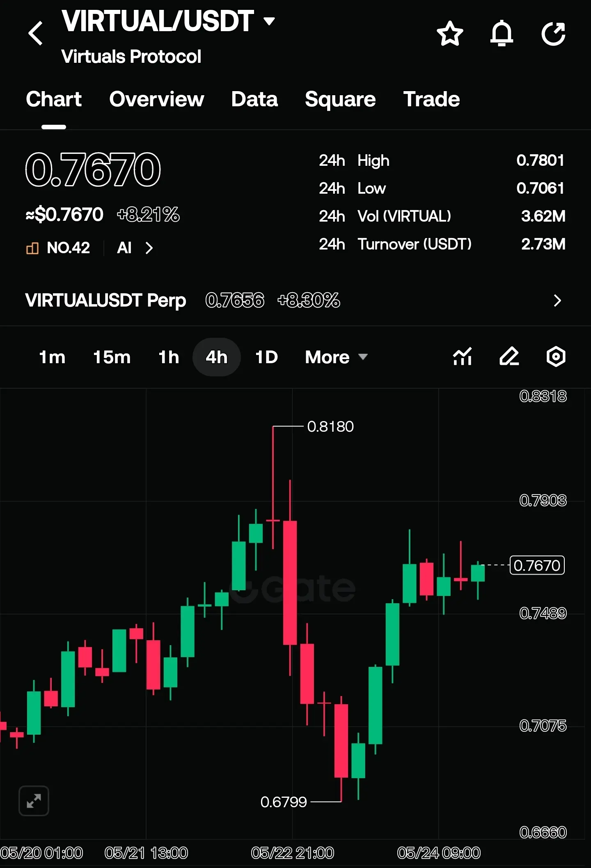Open price alert bell icon
This screenshot has width=591, height=868.
point(502,34)
